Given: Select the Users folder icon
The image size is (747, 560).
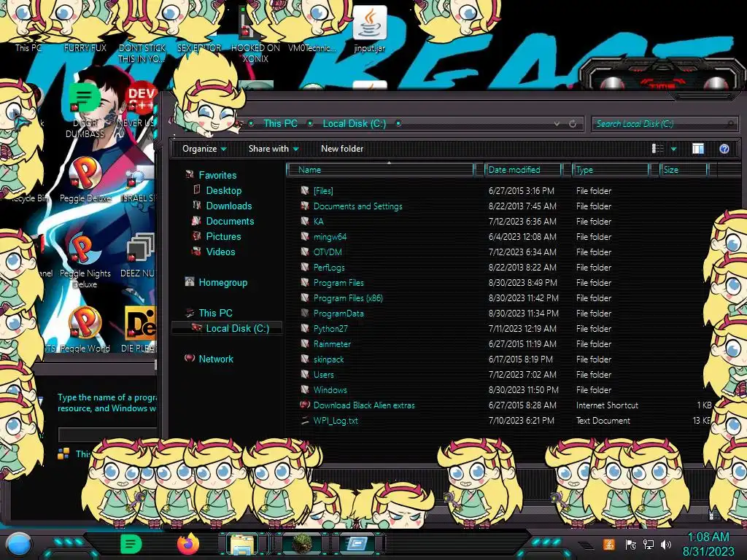Looking at the screenshot, I should click(305, 374).
